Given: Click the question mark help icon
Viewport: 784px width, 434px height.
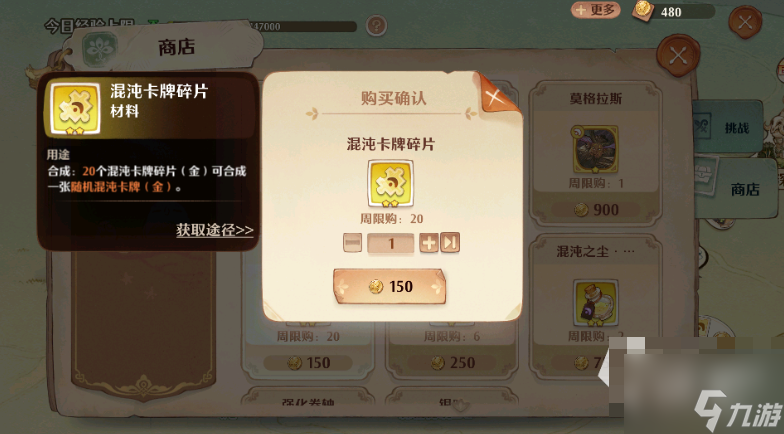Looking at the screenshot, I should (376, 25).
